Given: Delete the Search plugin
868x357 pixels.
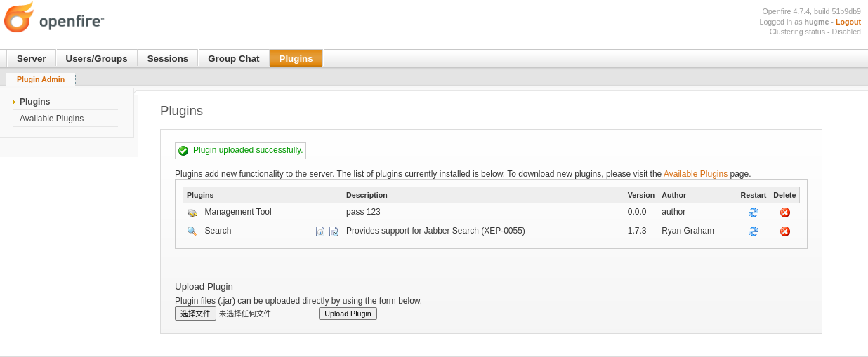Looking at the screenshot, I should tap(785, 231).
